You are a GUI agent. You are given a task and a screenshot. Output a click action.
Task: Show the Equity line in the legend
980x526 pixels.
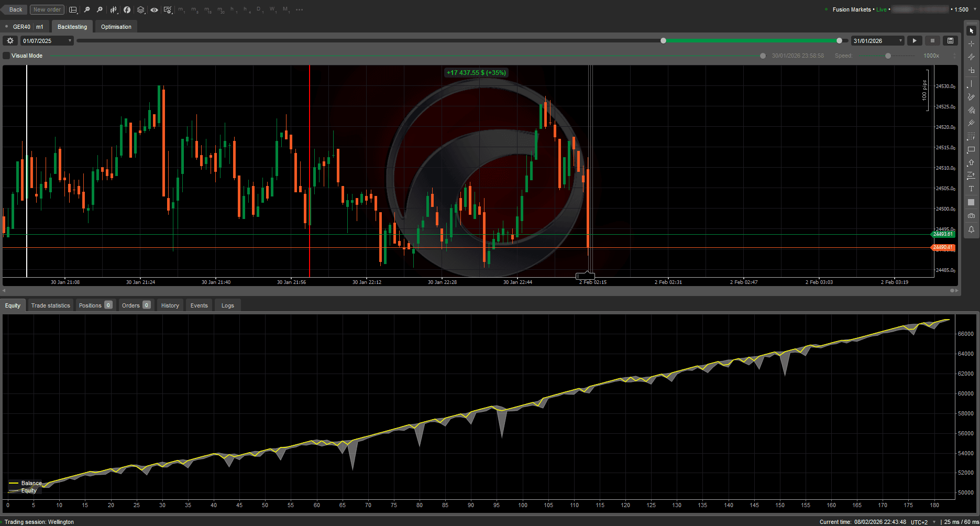(x=29, y=490)
